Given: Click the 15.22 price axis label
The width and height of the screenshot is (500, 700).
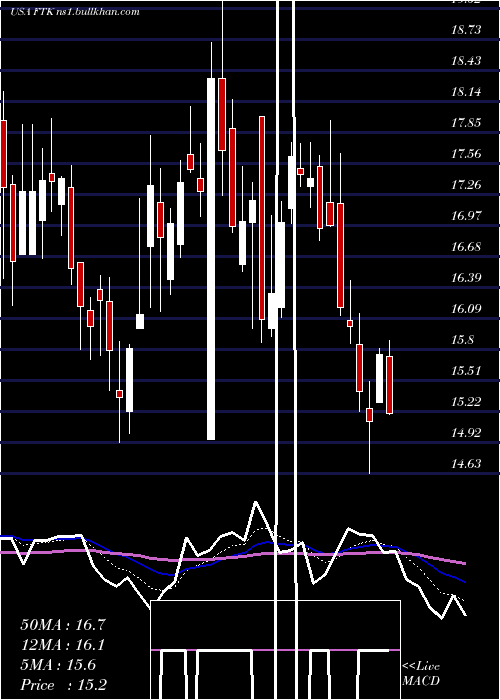Looking at the screenshot, I should pyautogui.click(x=466, y=402).
